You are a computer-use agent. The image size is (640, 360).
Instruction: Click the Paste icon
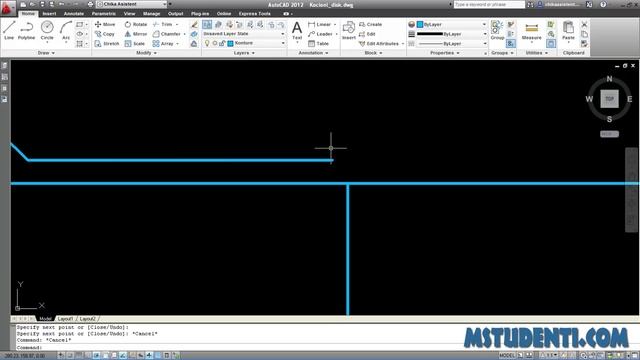tap(568, 31)
